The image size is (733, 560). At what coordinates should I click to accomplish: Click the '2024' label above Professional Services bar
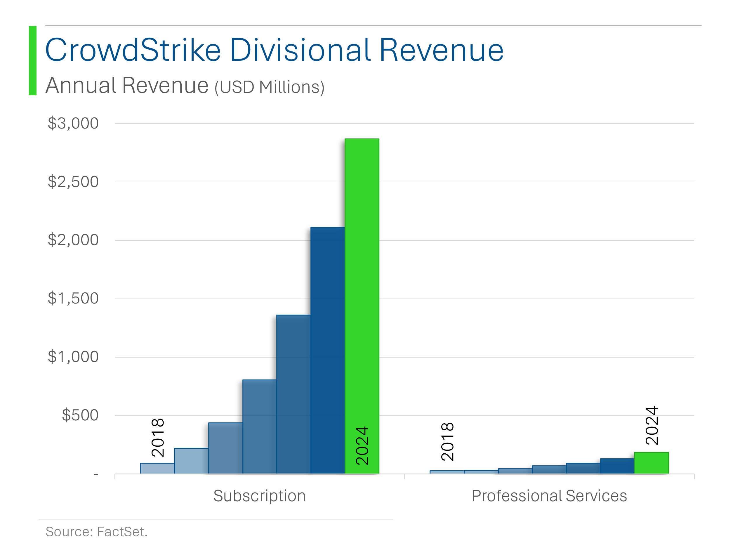pyautogui.click(x=652, y=426)
